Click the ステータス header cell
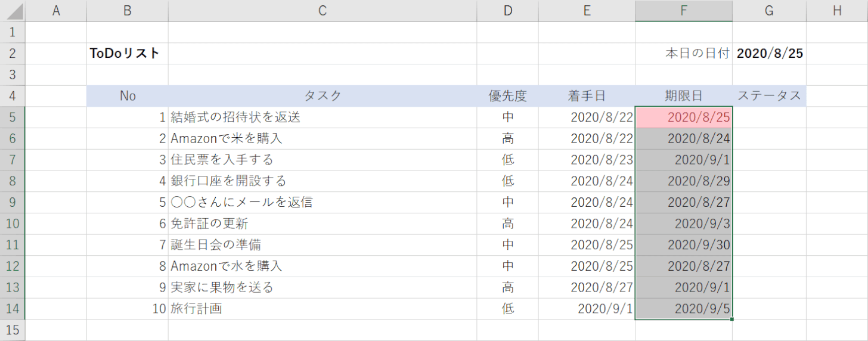 pos(770,96)
